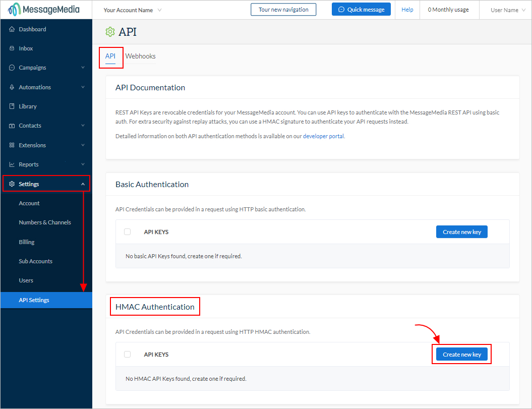Click the Settings sidebar label
532x409 pixels.
click(29, 184)
